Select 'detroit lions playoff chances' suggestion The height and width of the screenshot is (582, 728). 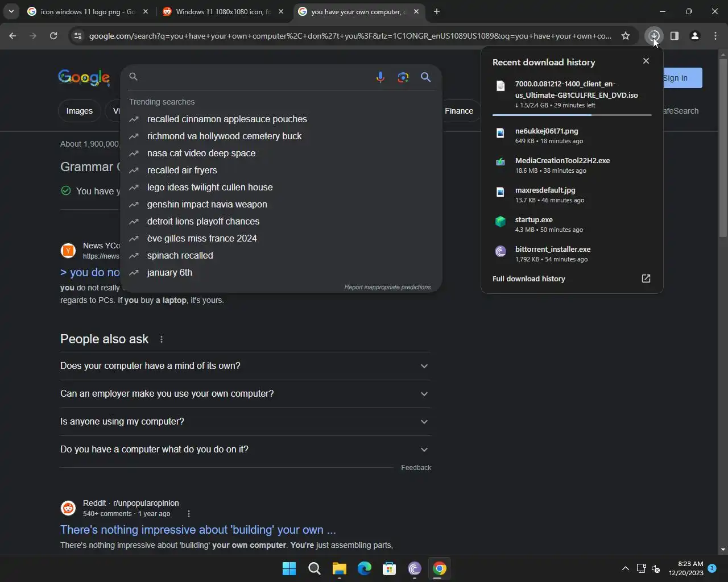281,222
